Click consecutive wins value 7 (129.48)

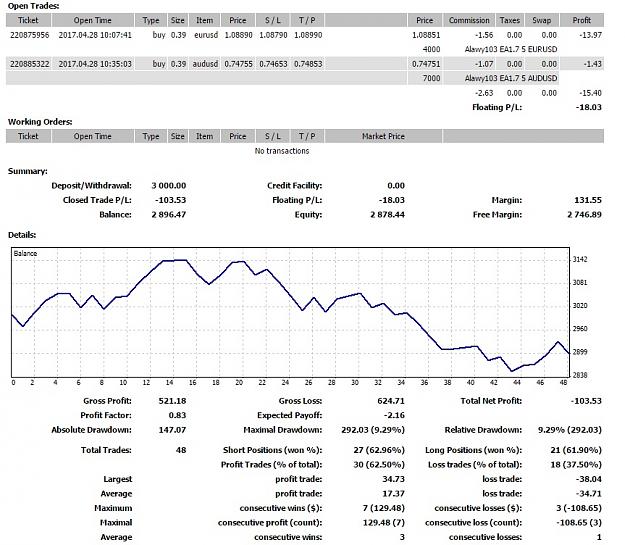pos(383,508)
